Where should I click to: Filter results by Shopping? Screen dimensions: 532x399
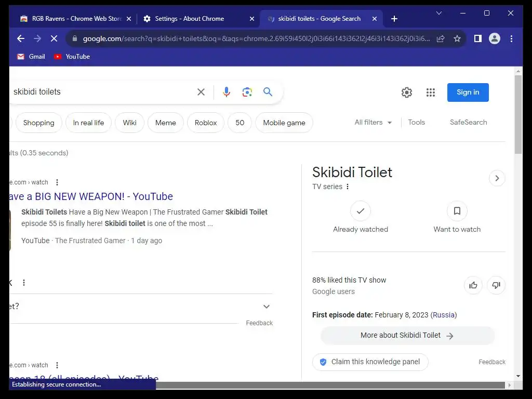tap(38, 123)
